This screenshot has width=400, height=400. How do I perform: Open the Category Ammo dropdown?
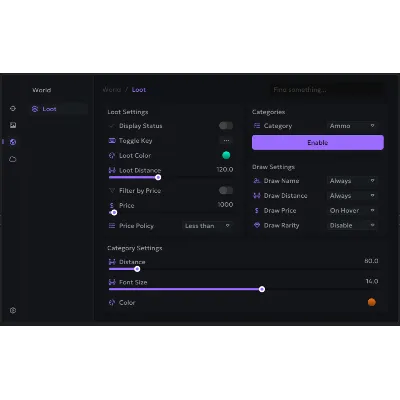coord(352,126)
